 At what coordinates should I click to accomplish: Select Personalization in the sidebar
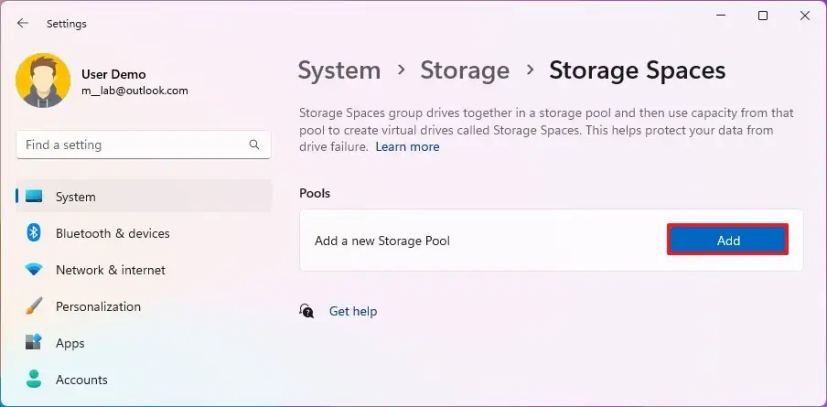(x=98, y=306)
